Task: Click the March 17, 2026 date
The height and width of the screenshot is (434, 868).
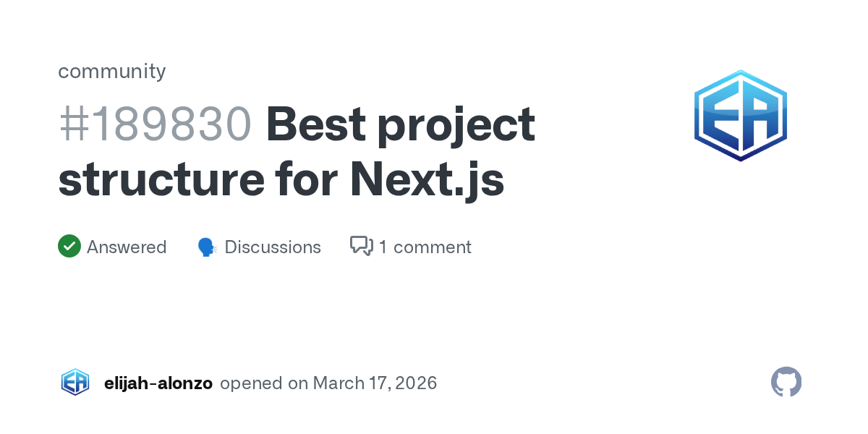Action: [375, 383]
